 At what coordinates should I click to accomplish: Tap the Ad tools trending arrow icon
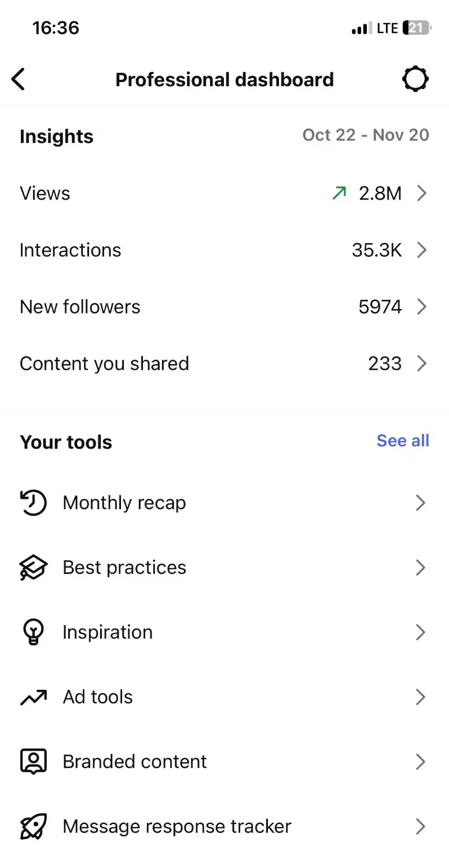click(x=33, y=697)
